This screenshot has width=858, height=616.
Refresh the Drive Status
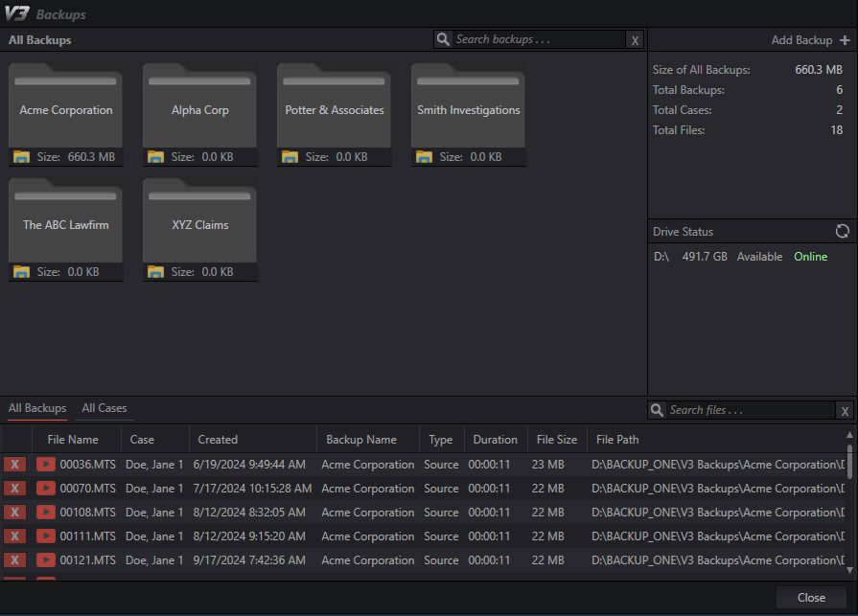pyautogui.click(x=842, y=231)
